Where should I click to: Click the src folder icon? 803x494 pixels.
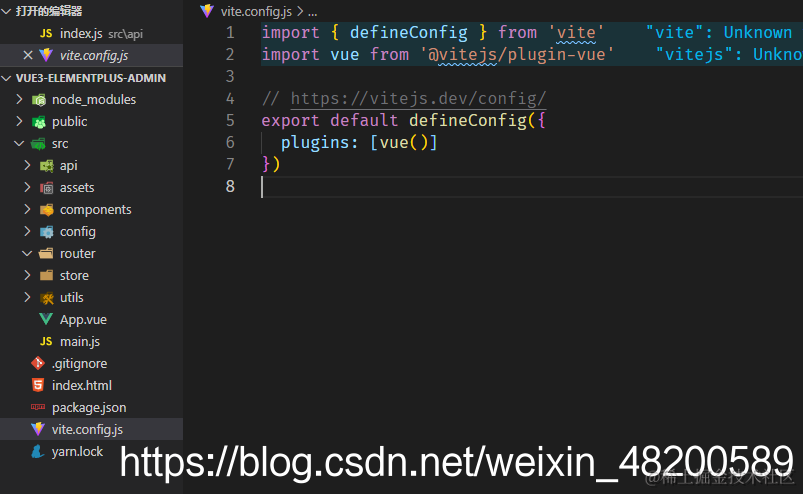(x=38, y=144)
